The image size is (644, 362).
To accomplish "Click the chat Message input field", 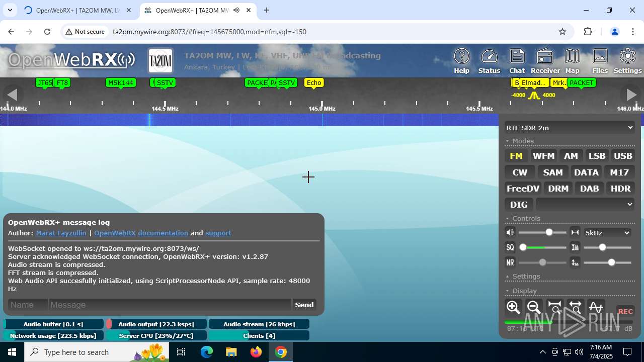I will coord(170,305).
